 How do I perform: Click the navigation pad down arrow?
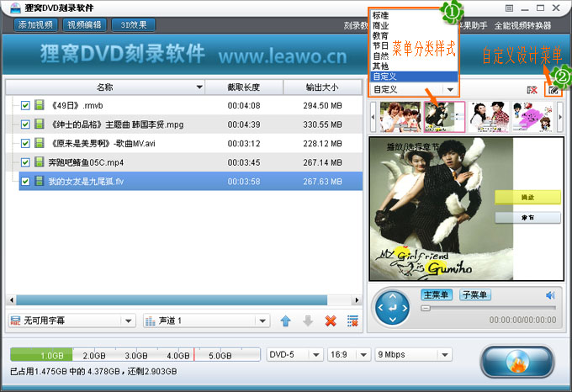(x=393, y=320)
